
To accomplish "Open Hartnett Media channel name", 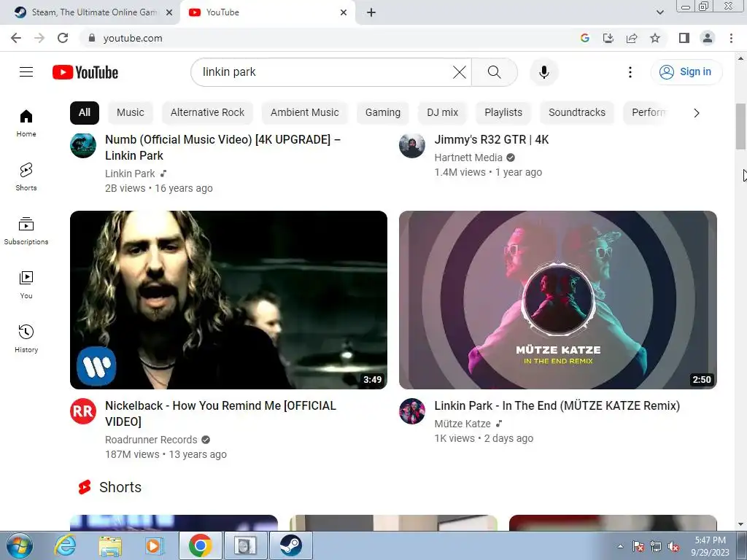I will pos(468,157).
